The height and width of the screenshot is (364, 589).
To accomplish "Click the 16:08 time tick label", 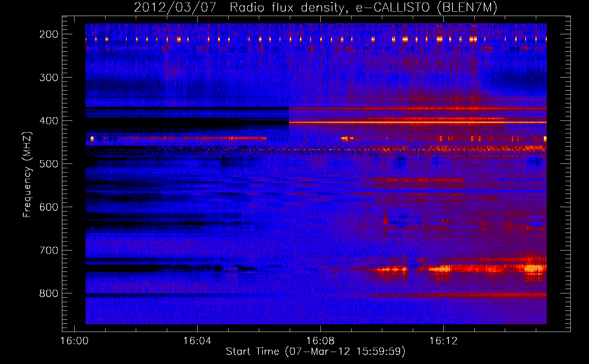I will tap(320, 341).
